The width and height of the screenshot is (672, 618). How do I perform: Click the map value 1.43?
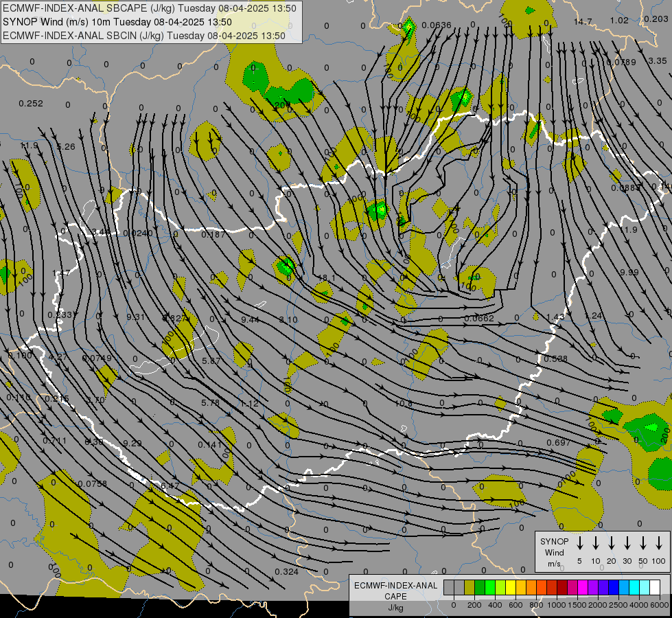pyautogui.click(x=555, y=317)
